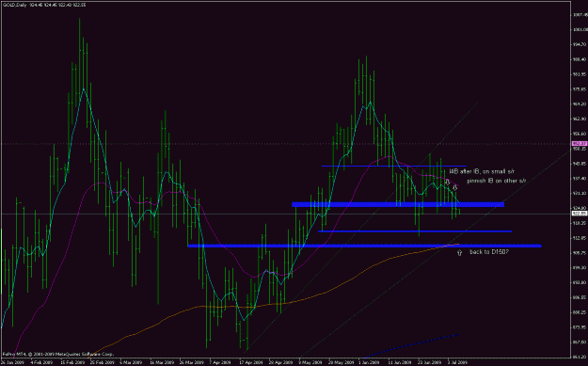Click the '4 Feb 2009' date label
Viewport: 588px width, 366px height.
click(x=41, y=362)
